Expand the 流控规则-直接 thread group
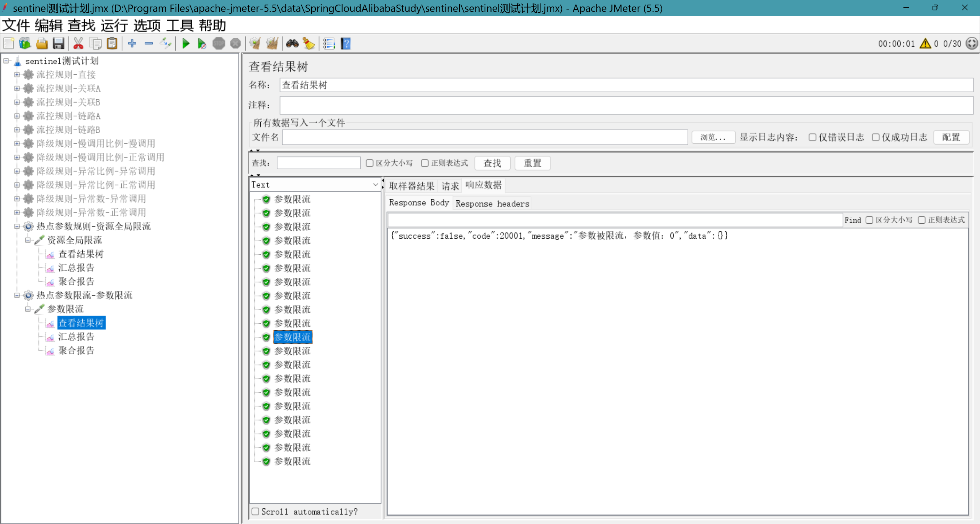Image resolution: width=980 pixels, height=524 pixels. [x=17, y=75]
